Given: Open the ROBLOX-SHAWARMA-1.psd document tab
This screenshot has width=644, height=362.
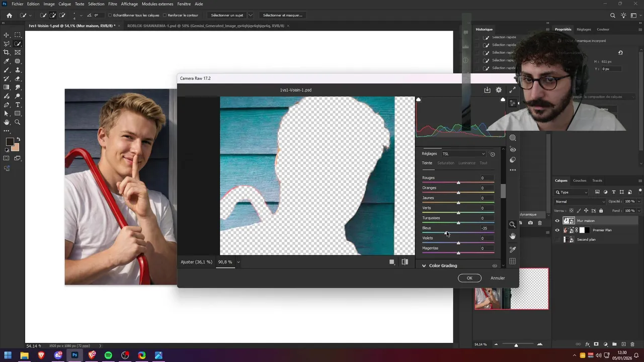Looking at the screenshot, I should [206, 26].
